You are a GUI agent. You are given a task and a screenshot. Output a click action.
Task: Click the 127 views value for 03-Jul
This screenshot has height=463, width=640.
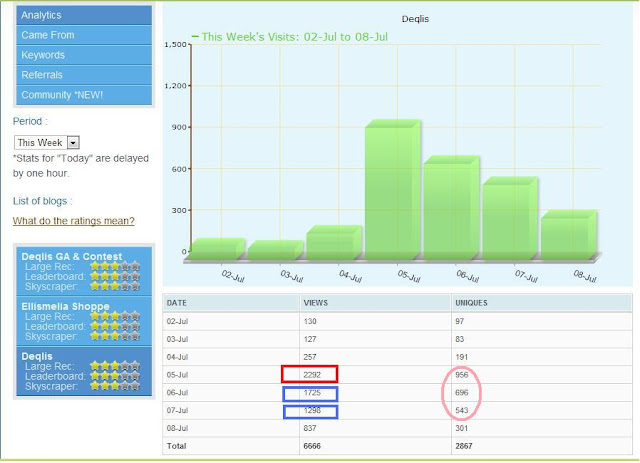(x=310, y=339)
